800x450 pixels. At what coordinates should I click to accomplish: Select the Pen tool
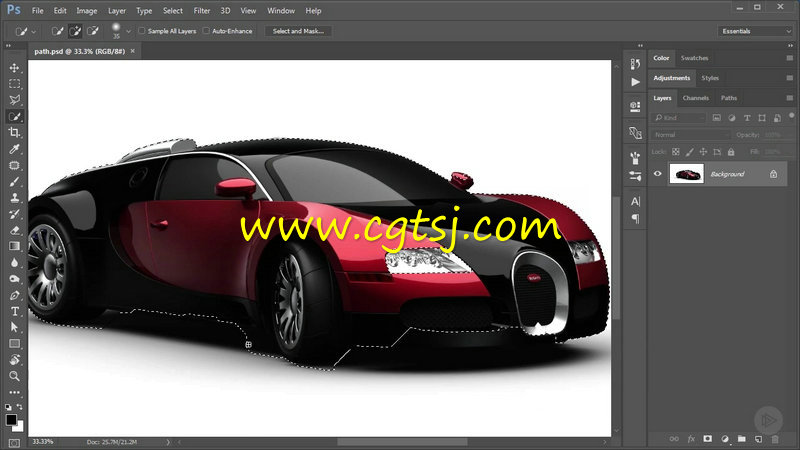point(14,295)
